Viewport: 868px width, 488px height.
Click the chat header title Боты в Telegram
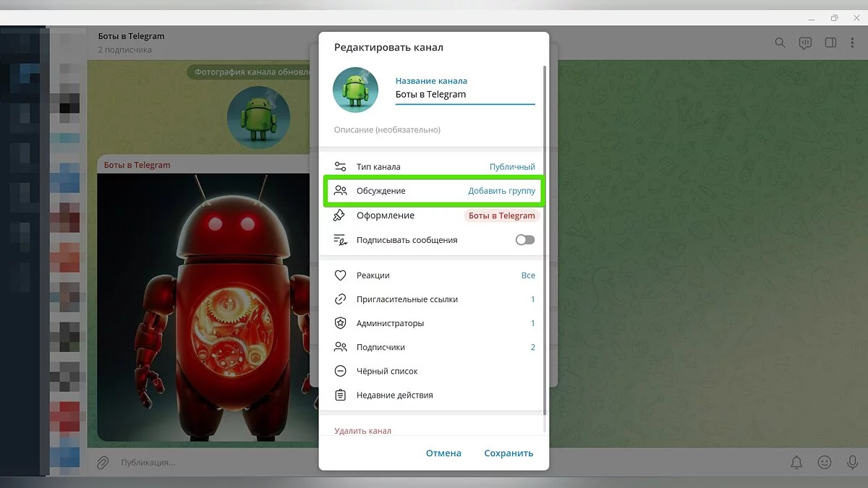(132, 36)
